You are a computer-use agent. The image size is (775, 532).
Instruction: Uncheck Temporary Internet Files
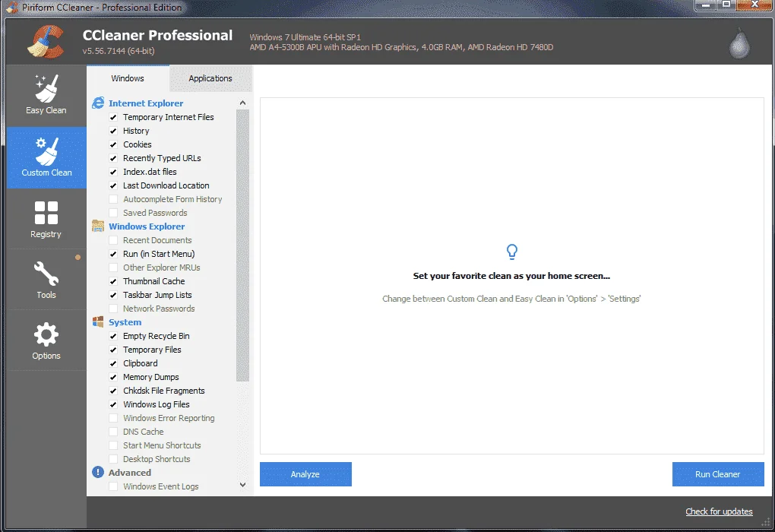[113, 117]
